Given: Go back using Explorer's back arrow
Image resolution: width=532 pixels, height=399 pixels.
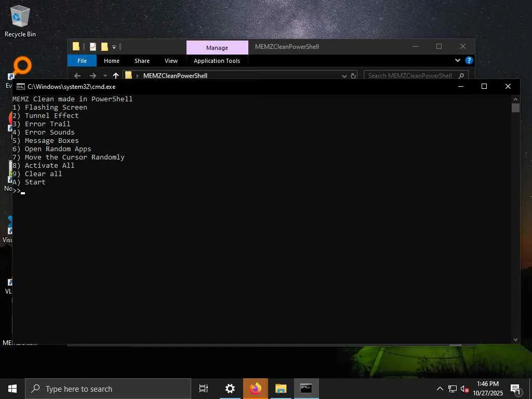Looking at the screenshot, I should pyautogui.click(x=77, y=76).
